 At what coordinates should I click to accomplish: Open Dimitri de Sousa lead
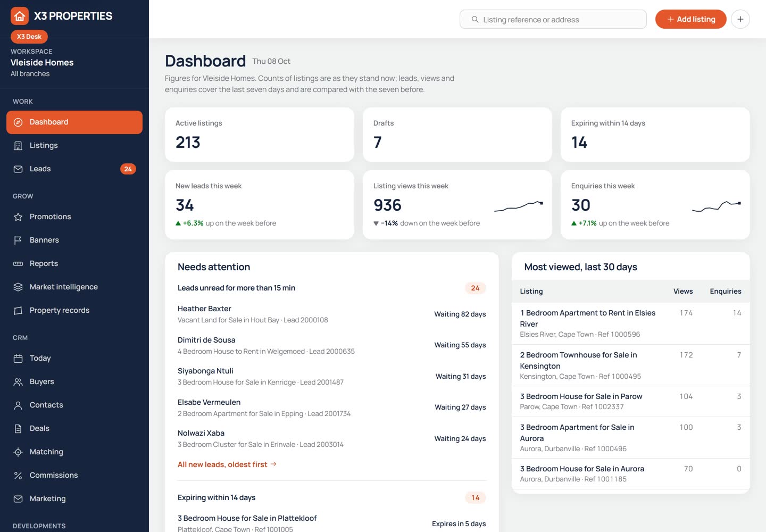332,345
